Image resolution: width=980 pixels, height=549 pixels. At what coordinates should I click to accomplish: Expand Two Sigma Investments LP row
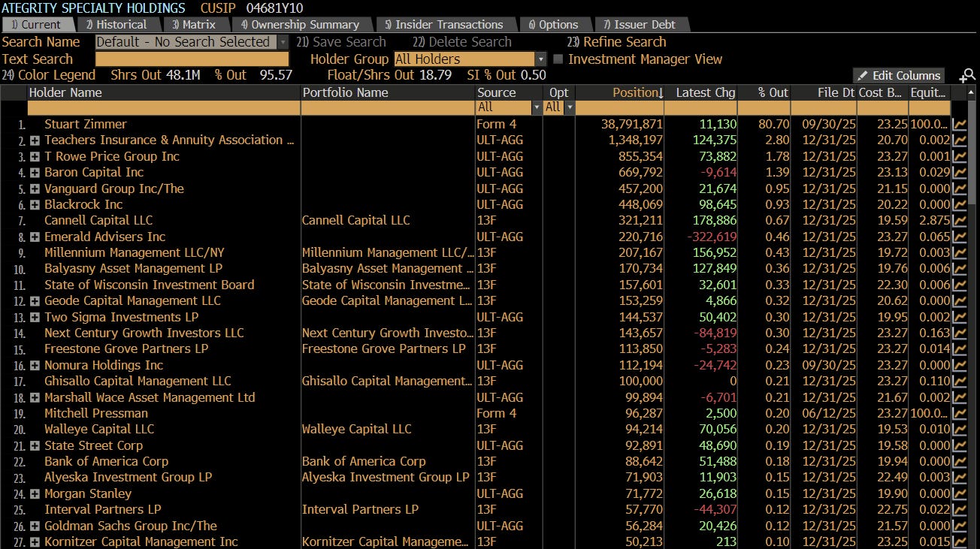[35, 318]
